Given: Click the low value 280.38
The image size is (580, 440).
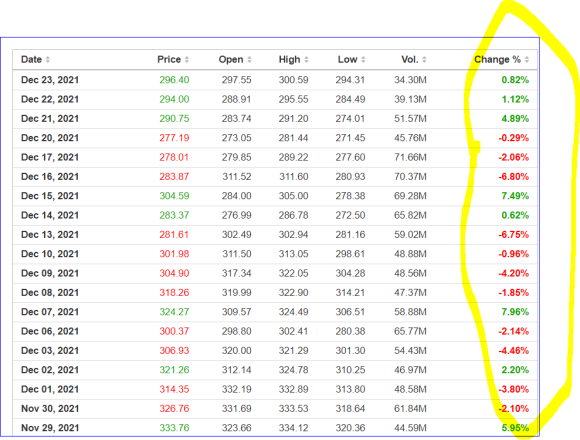Looking at the screenshot, I should tap(350, 331).
